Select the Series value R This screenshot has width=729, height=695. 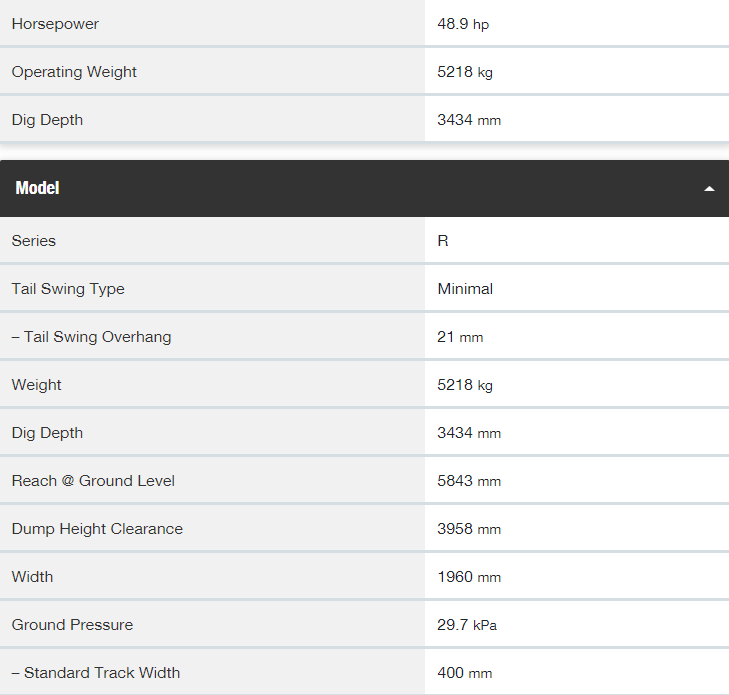tap(443, 241)
